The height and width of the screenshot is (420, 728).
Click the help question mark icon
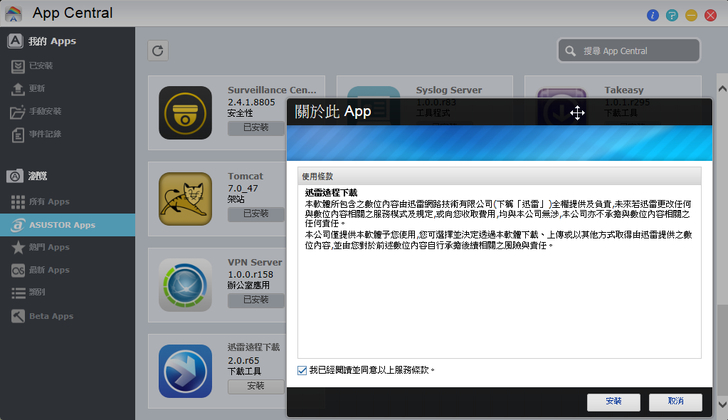(672, 15)
